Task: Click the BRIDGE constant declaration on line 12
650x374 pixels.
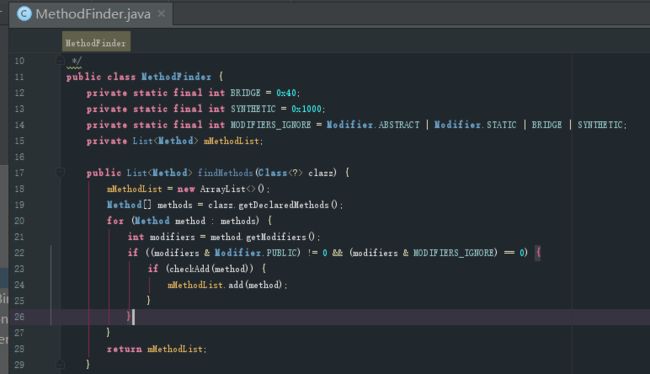Action: (245, 93)
